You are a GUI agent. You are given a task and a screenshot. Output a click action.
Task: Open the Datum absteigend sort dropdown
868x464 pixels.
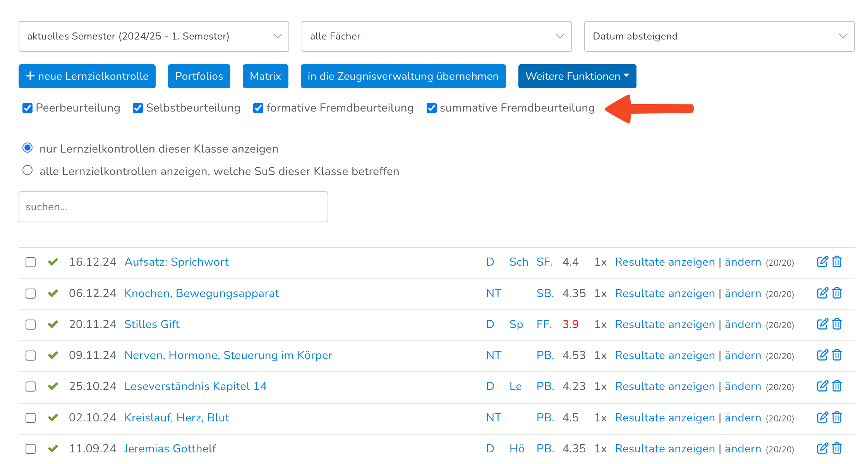[x=719, y=36]
